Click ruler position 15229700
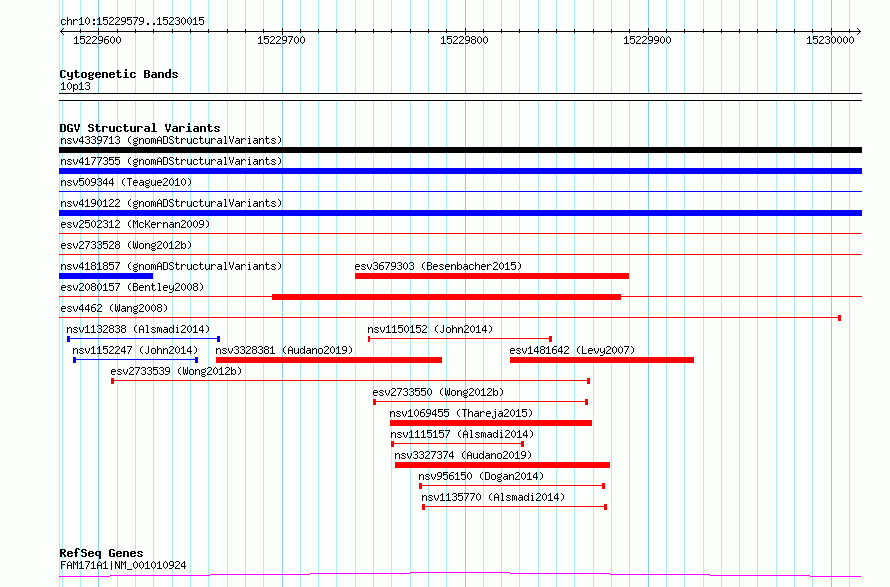The width and height of the screenshot is (890, 587). point(281,40)
